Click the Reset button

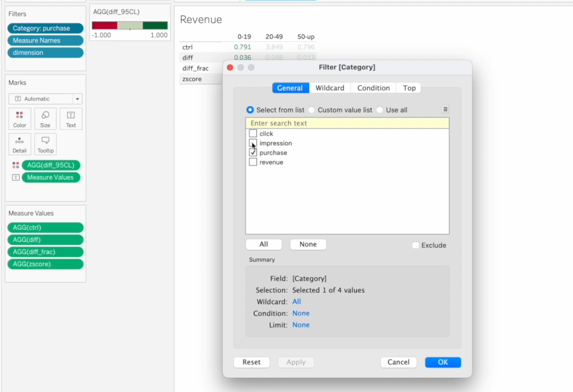pos(251,362)
